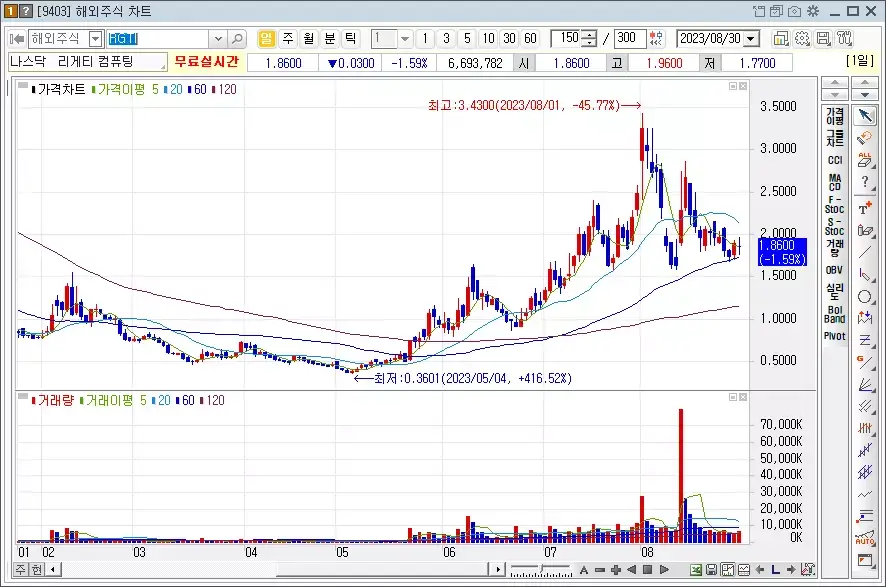Click the RGTI symbol input field
The width and height of the screenshot is (886, 587).
158,39
